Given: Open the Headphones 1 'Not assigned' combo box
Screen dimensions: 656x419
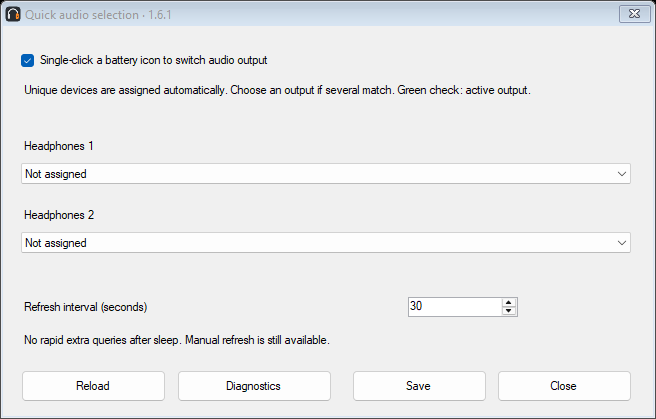Looking at the screenshot, I should click(326, 174).
